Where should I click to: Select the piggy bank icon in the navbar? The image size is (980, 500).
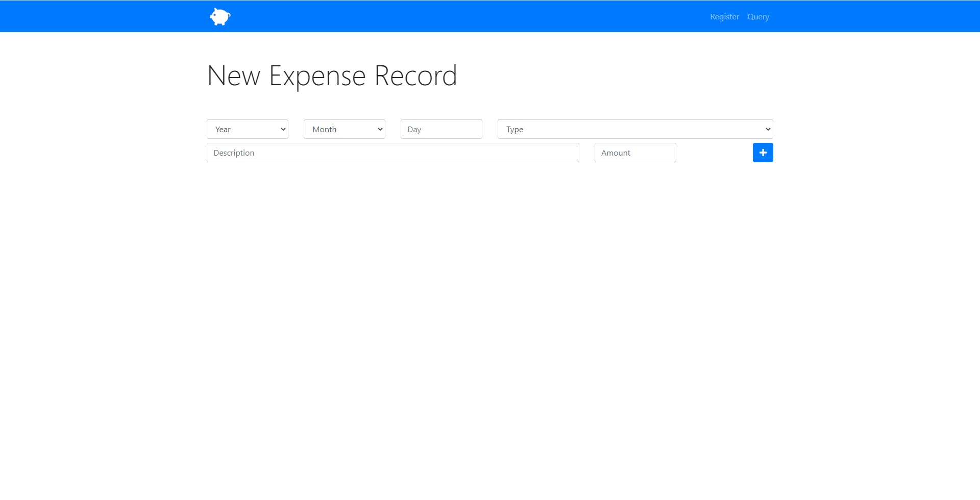pyautogui.click(x=219, y=16)
